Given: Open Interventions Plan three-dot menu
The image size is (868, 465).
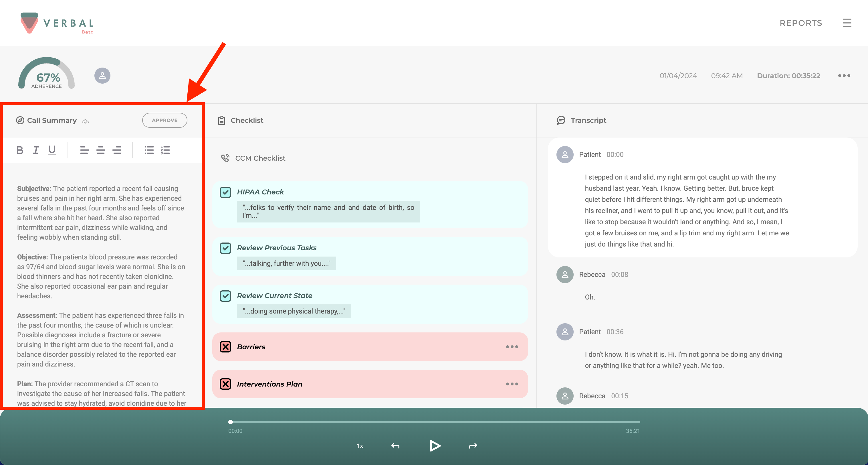Looking at the screenshot, I should [512, 384].
